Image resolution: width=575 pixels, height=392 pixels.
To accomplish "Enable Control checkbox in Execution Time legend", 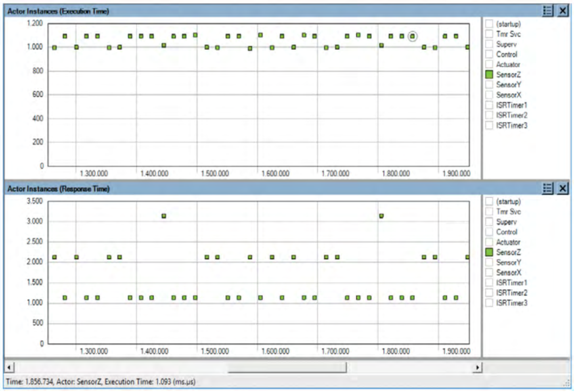I will point(489,54).
